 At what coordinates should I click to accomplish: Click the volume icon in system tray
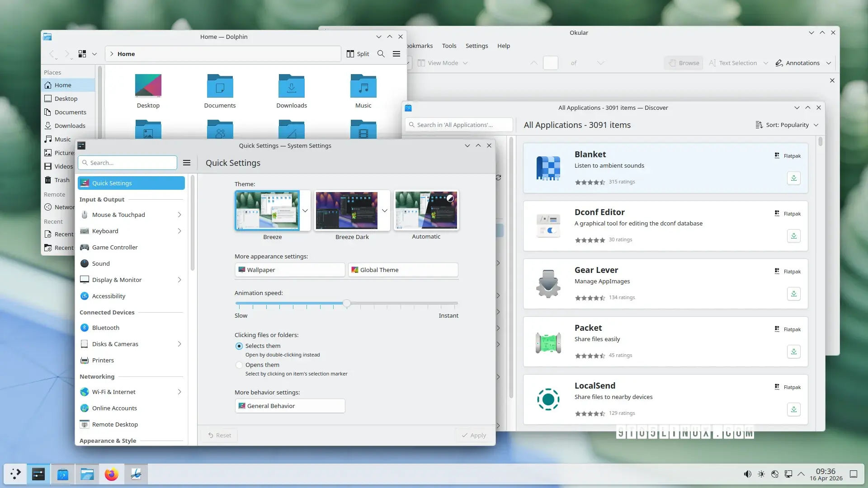pyautogui.click(x=747, y=474)
